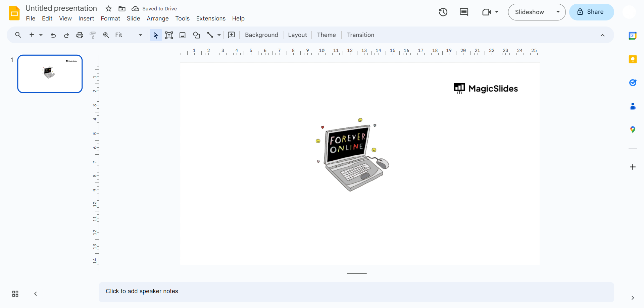Open the line tool dropdown arrow
This screenshot has height=308, width=644.
coord(219,35)
